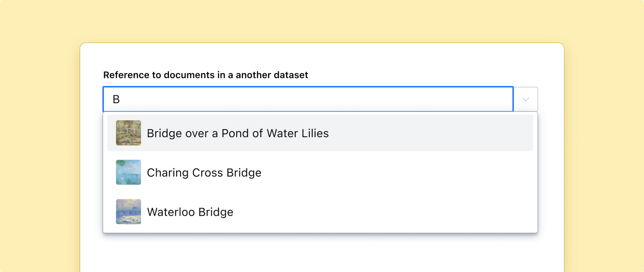Open the reference dropdown with the chevron arrow
The height and width of the screenshot is (272, 644).
pos(525,99)
